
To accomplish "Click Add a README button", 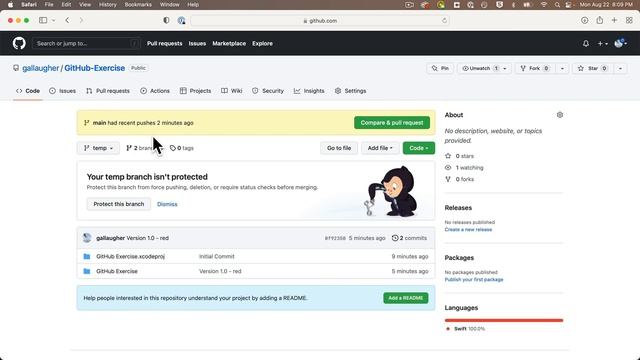I will [x=406, y=298].
